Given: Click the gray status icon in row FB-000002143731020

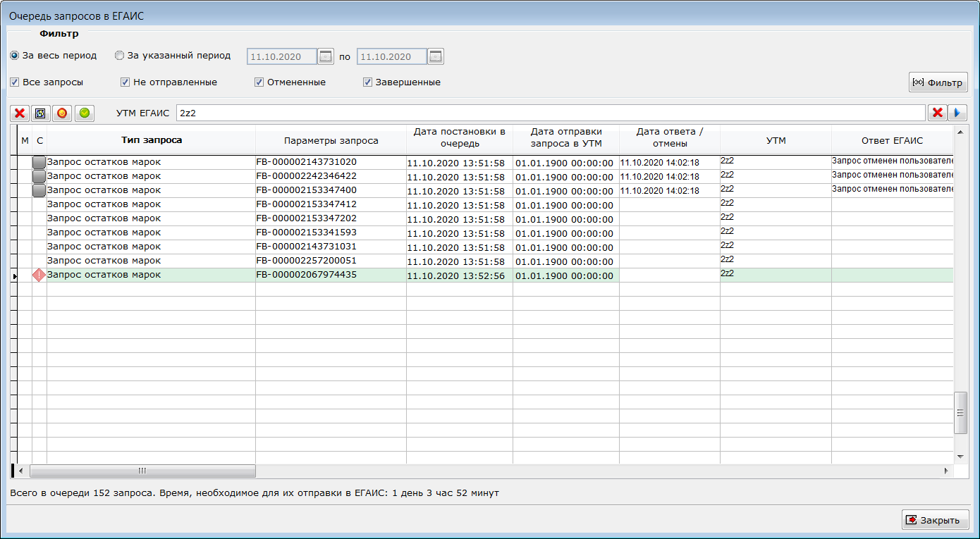Looking at the screenshot, I should [x=39, y=162].
